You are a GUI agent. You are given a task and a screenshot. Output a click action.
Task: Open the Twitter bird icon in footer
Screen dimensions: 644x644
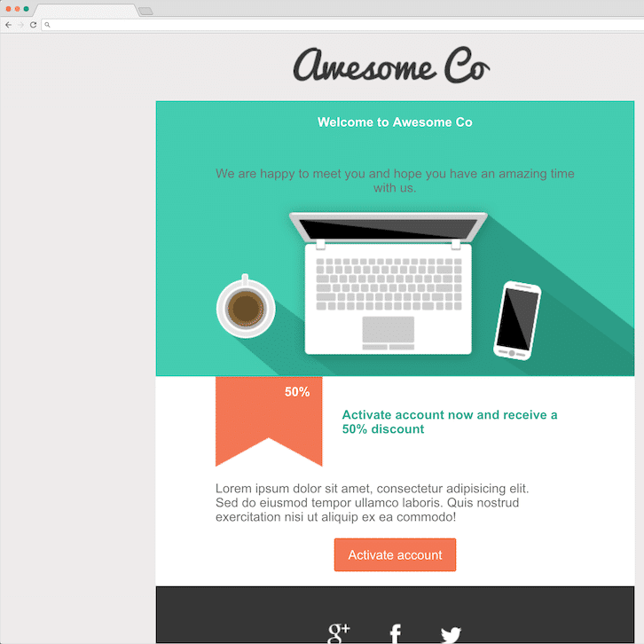pyautogui.click(x=451, y=634)
